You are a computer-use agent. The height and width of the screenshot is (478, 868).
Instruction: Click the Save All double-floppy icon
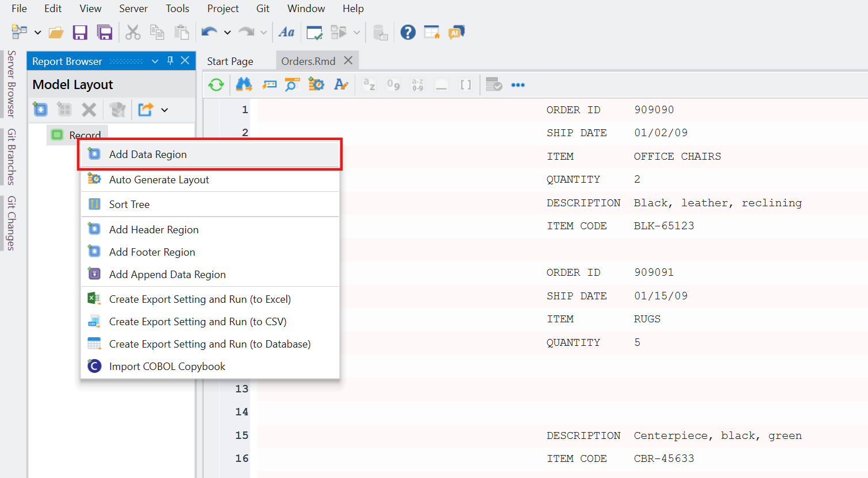[x=105, y=33]
